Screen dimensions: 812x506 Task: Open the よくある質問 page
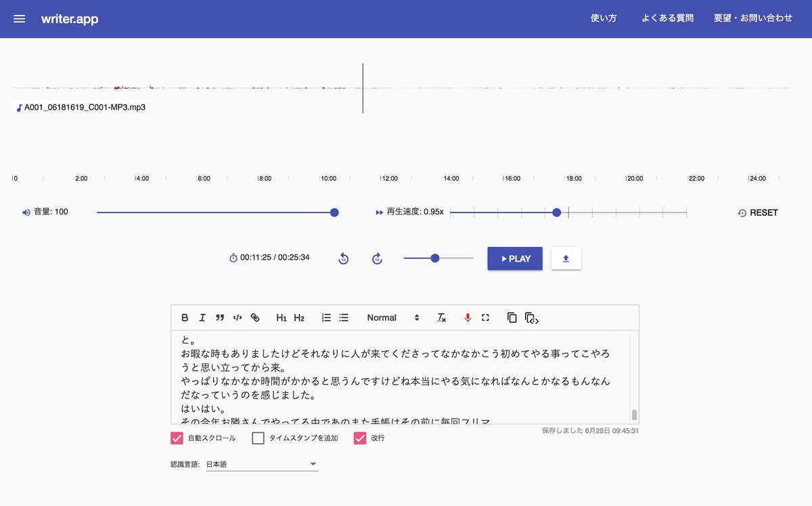(x=667, y=18)
